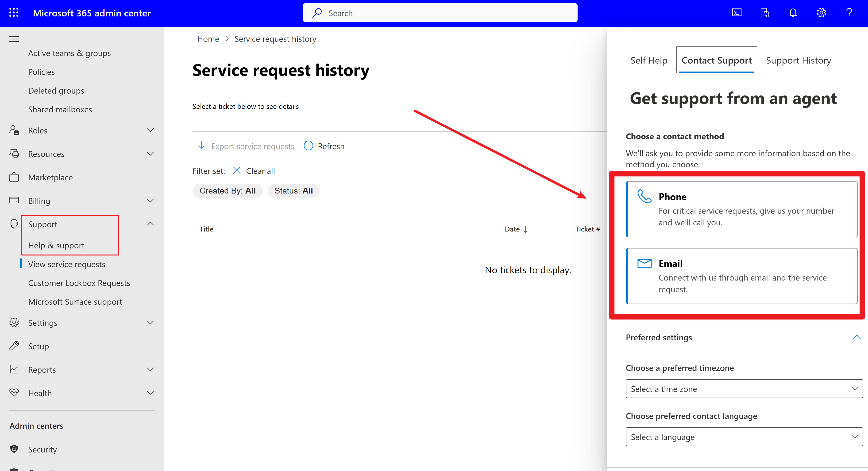The width and height of the screenshot is (868, 471).
Task: Click the Setup wrench icon
Action: coord(14,346)
